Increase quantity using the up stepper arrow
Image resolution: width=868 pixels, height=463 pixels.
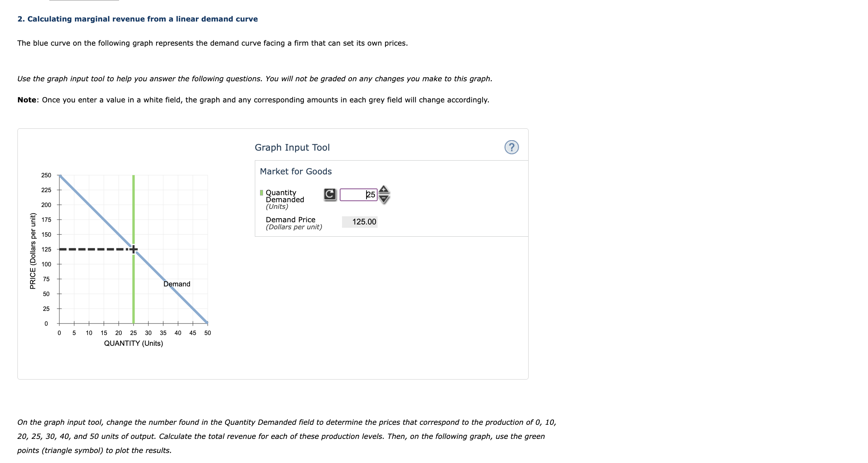click(384, 189)
